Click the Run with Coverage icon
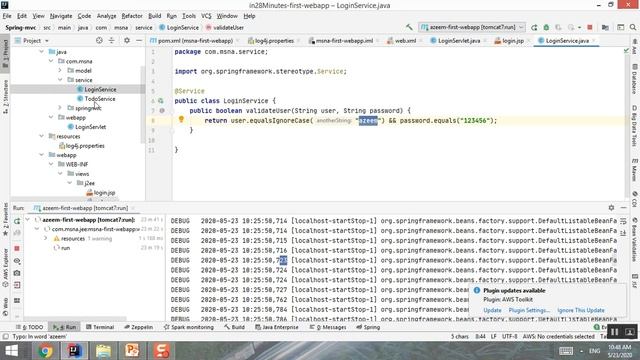The image size is (640, 360). (x=558, y=27)
